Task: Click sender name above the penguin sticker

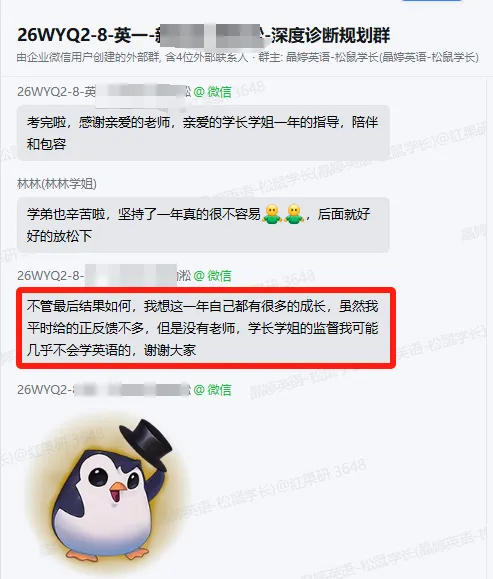Action: coord(104,390)
